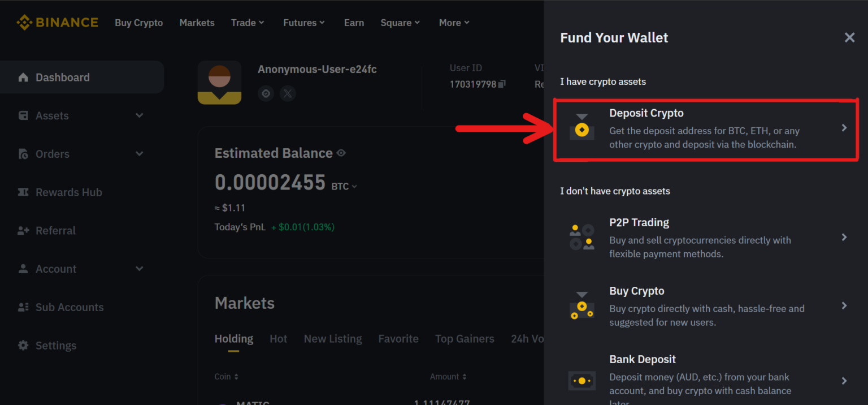Click the Referral person-plus icon
Screen dimensions: 868x405
[23, 230]
